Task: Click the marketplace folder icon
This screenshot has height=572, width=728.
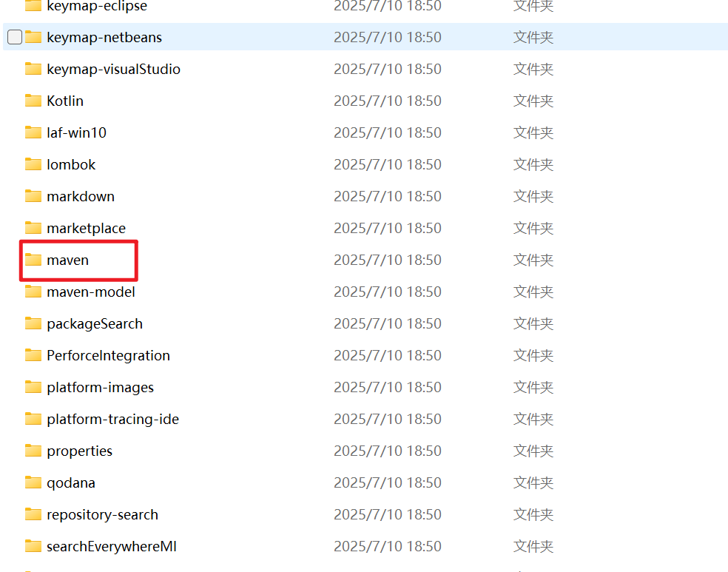Action: click(33, 227)
